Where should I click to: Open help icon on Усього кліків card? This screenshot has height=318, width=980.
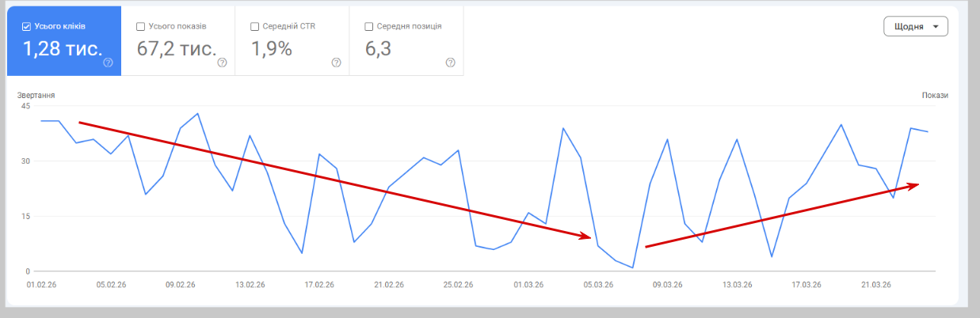108,62
